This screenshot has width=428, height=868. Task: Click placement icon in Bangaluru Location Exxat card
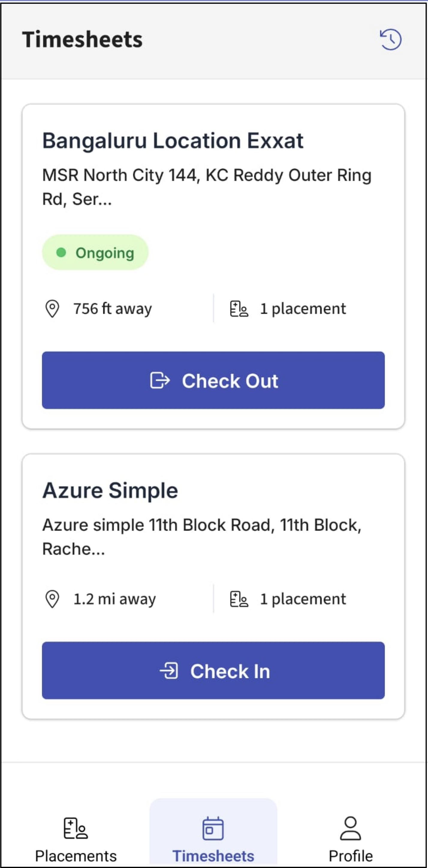239,309
